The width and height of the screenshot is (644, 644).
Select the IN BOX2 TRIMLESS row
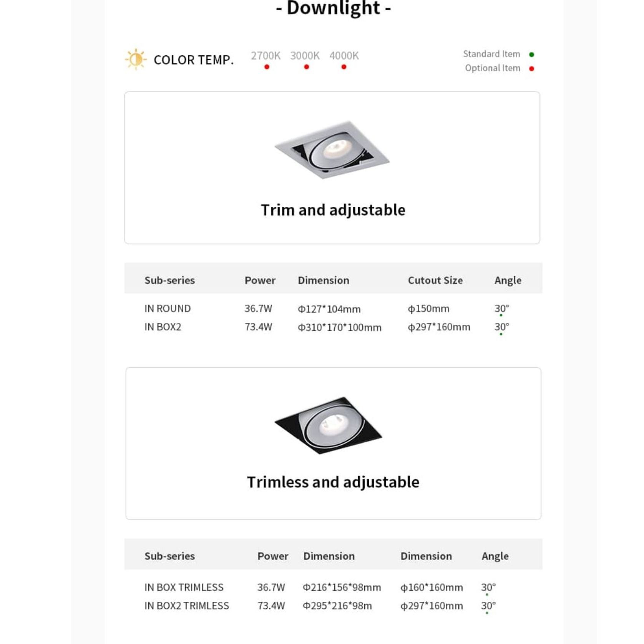pos(333,606)
